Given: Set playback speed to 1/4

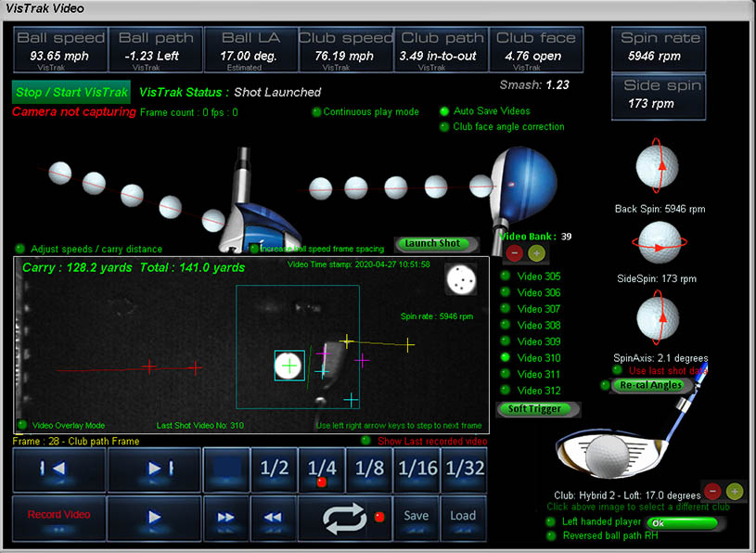Looking at the screenshot, I should pos(322,469).
